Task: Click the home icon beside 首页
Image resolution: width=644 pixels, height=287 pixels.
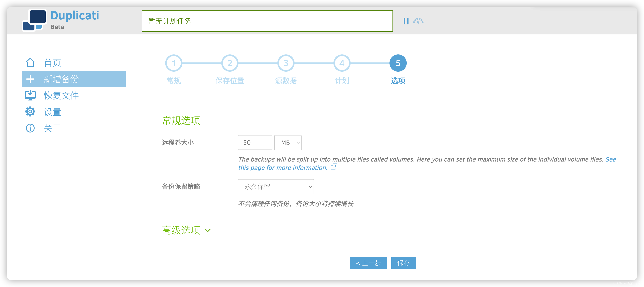Action: [x=30, y=62]
